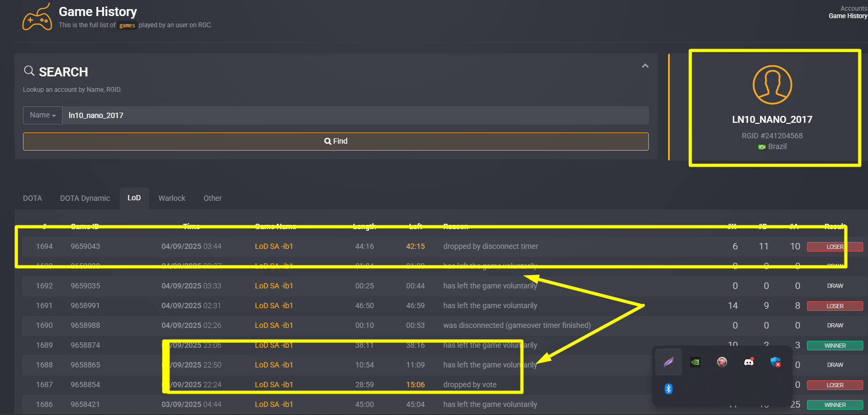Select the LoD tab

click(134, 198)
